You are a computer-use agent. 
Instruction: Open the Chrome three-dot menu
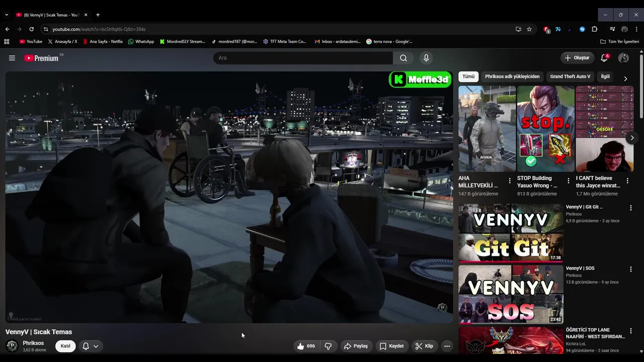click(636, 29)
